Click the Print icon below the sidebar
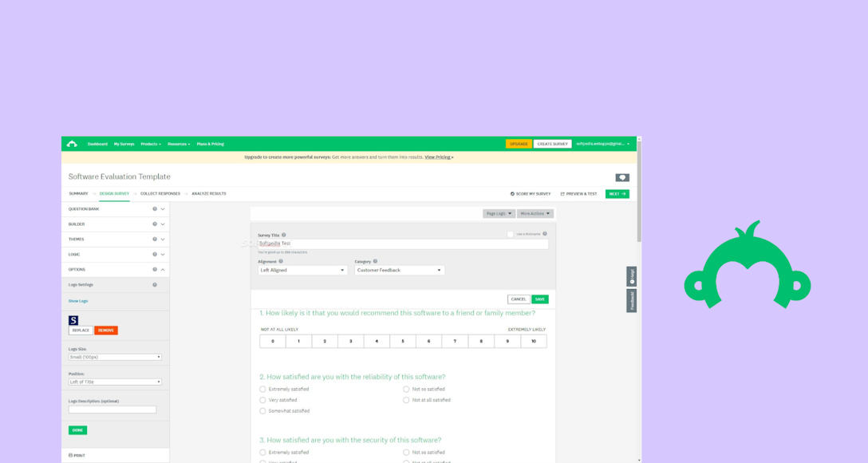This screenshot has width=868, height=463. click(x=71, y=454)
